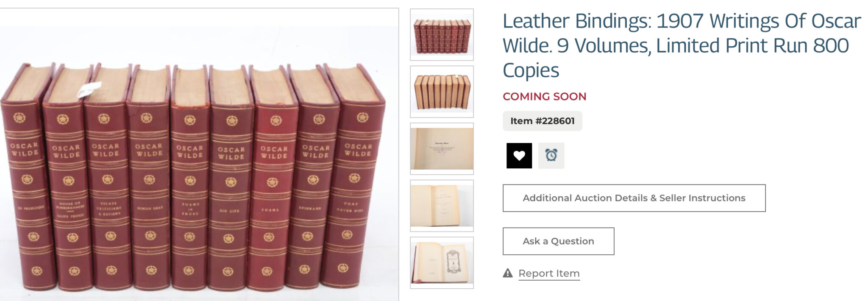This screenshot has height=301, width=868.
Task: Click the white paper tag on book tops
Action: click(89, 89)
